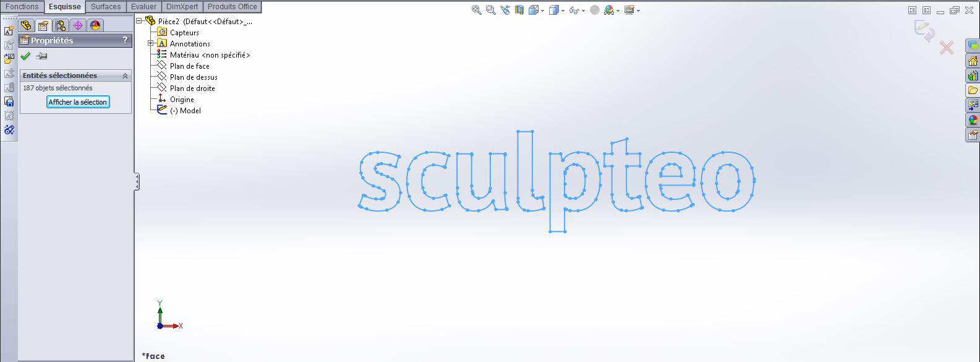980x362 pixels.
Task: Open the PropertyManager tab icon
Action: (43, 25)
